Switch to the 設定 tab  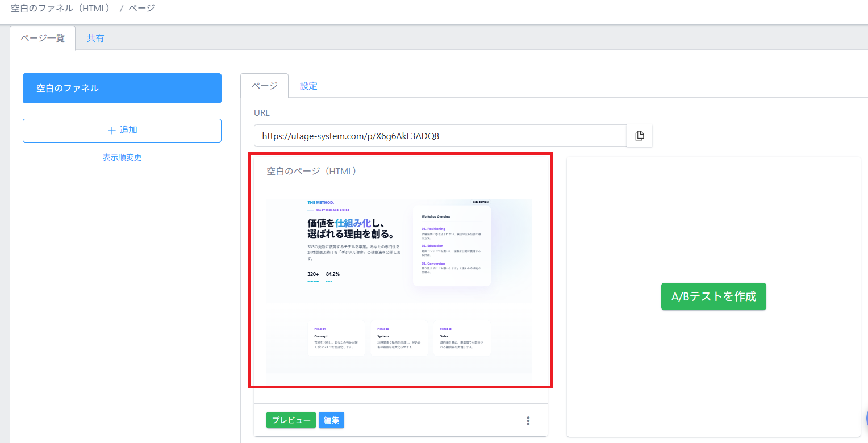click(308, 86)
